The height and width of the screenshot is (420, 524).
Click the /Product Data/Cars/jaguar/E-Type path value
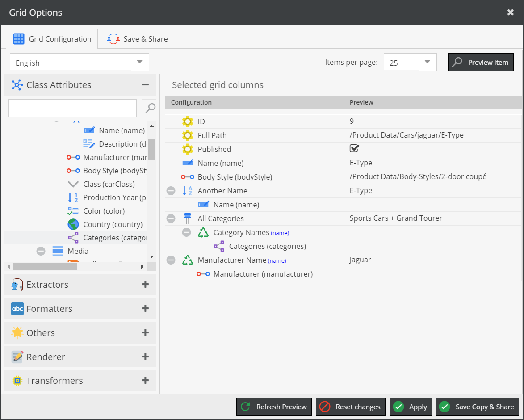click(407, 135)
